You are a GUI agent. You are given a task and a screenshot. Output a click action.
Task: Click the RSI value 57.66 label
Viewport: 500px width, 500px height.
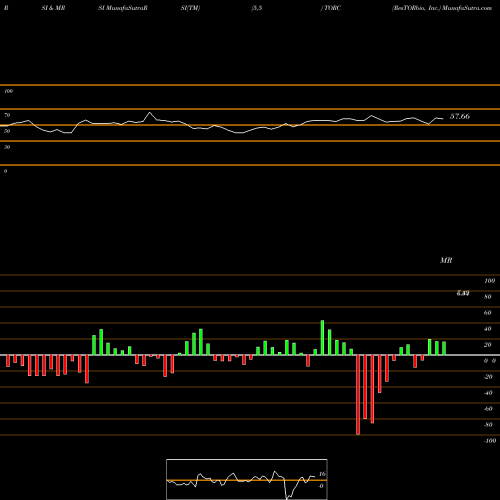coord(460,116)
